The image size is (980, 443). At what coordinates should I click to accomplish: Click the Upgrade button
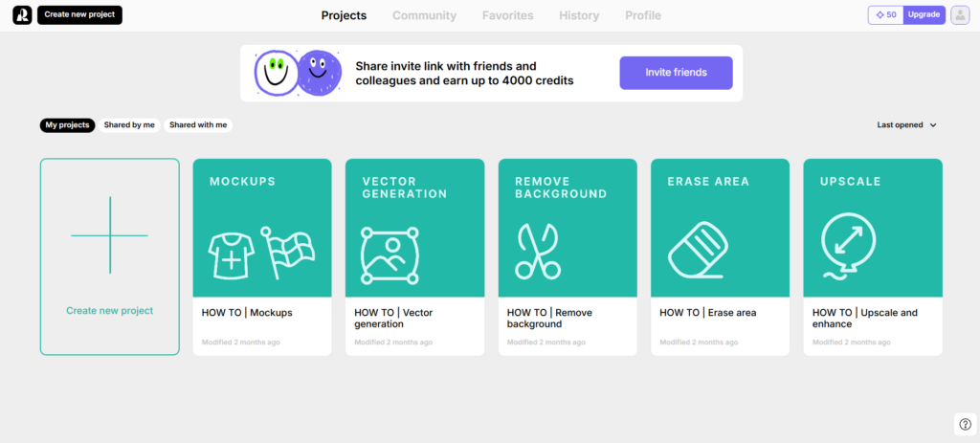(924, 15)
